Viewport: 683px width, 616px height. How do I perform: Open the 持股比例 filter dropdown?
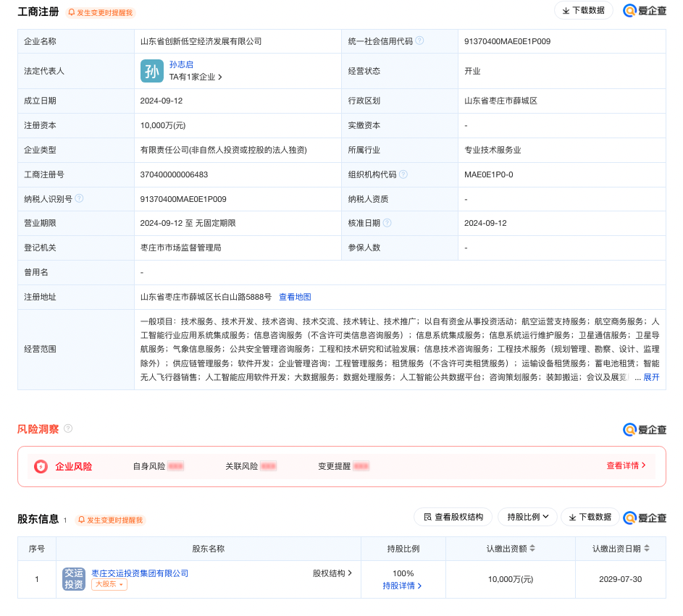(x=527, y=517)
